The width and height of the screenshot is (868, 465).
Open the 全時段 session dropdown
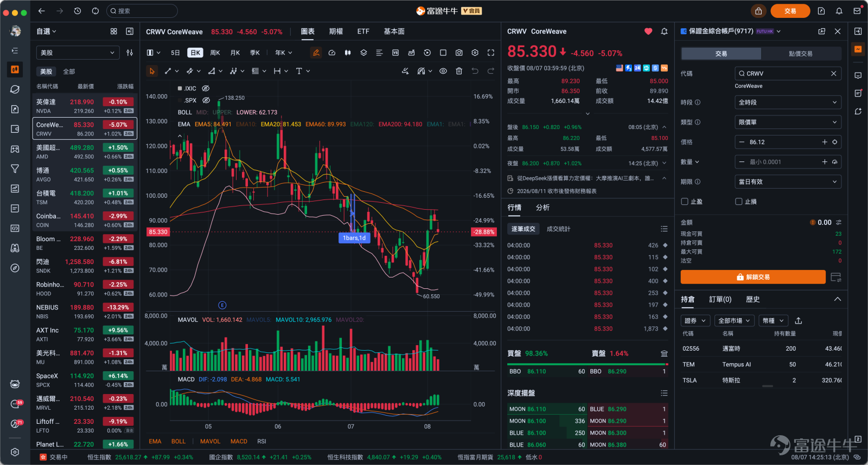[788, 102]
